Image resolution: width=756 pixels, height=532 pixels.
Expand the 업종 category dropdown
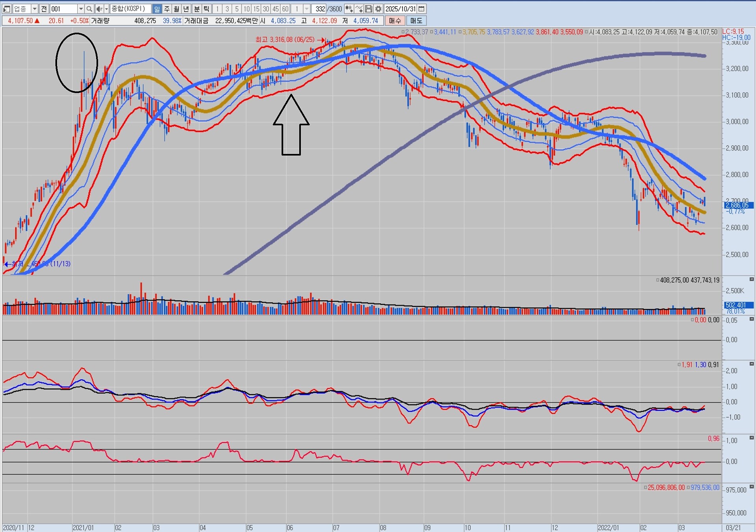click(x=35, y=9)
